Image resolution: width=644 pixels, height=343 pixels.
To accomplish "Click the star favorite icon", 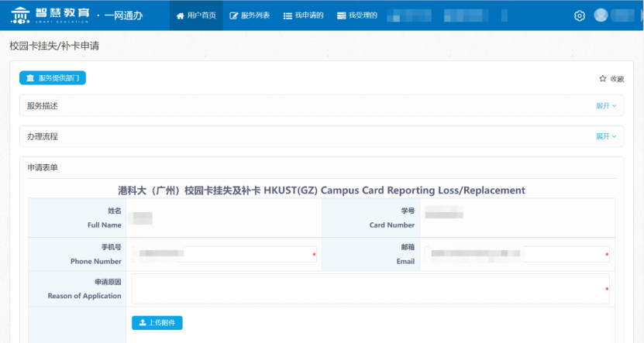I will [x=603, y=78].
